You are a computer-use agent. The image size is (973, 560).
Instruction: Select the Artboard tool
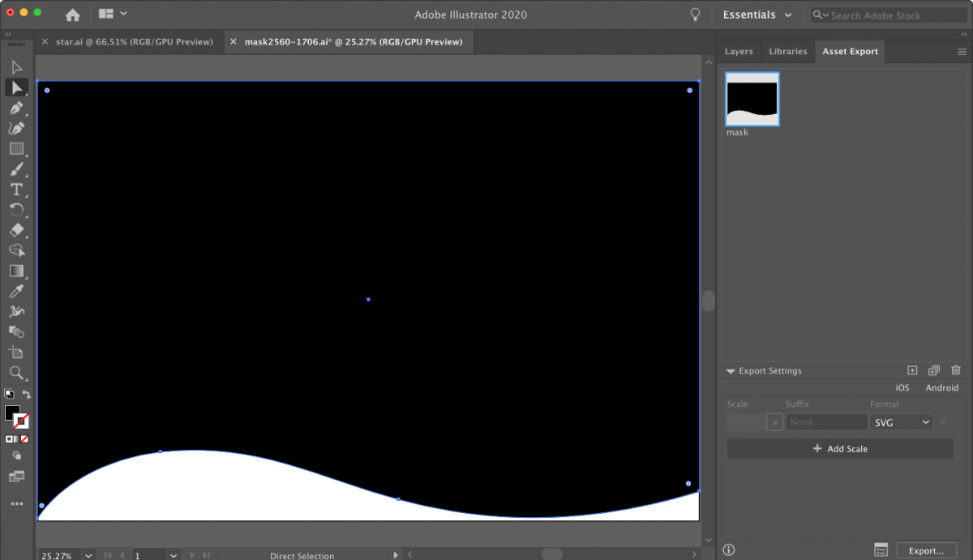(16, 353)
